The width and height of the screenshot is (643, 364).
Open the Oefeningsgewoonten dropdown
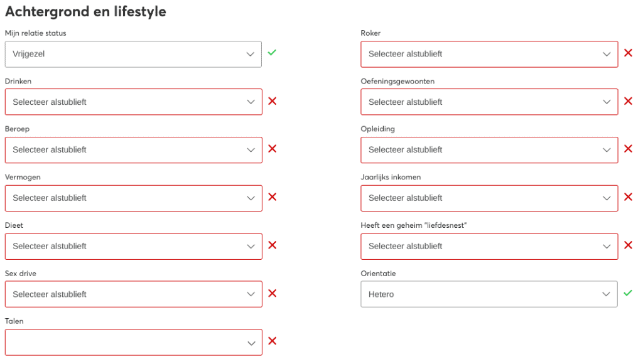489,102
